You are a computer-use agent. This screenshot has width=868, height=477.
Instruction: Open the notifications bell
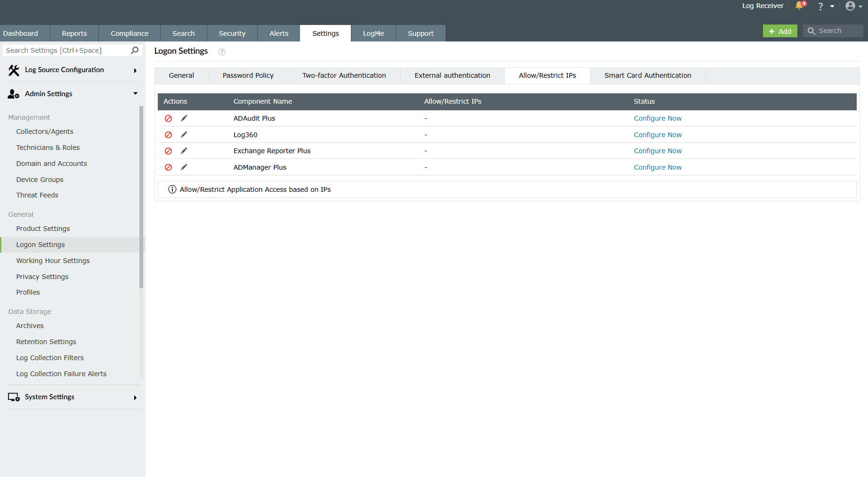click(800, 6)
